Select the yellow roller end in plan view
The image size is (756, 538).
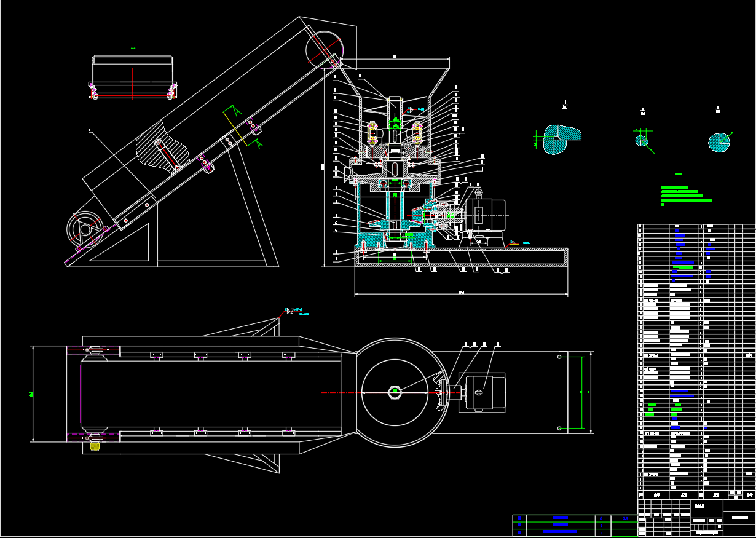(x=95, y=446)
